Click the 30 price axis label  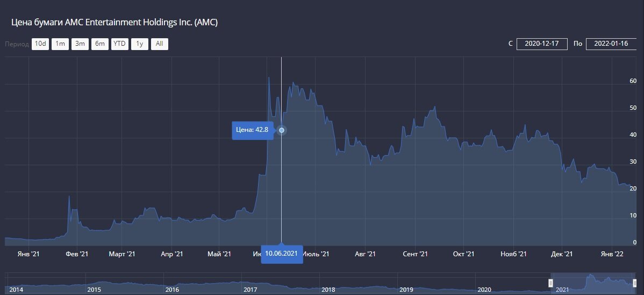coord(633,161)
